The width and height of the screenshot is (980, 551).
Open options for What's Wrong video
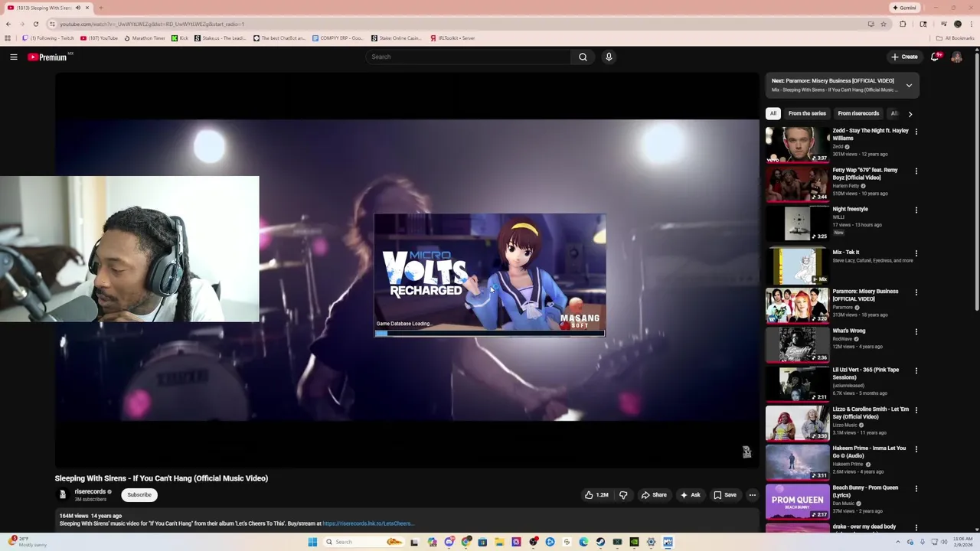coord(916,331)
